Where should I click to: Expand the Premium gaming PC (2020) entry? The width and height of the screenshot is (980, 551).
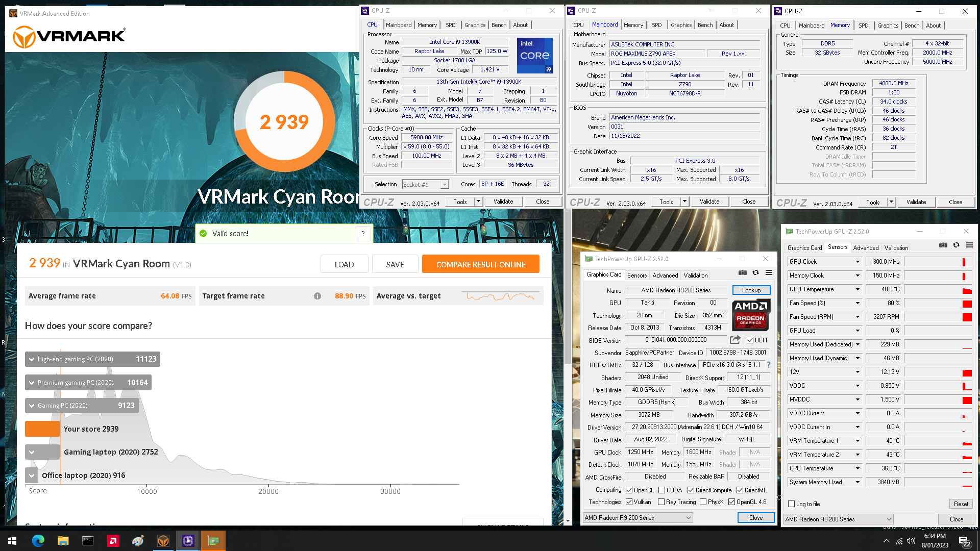coord(32,382)
